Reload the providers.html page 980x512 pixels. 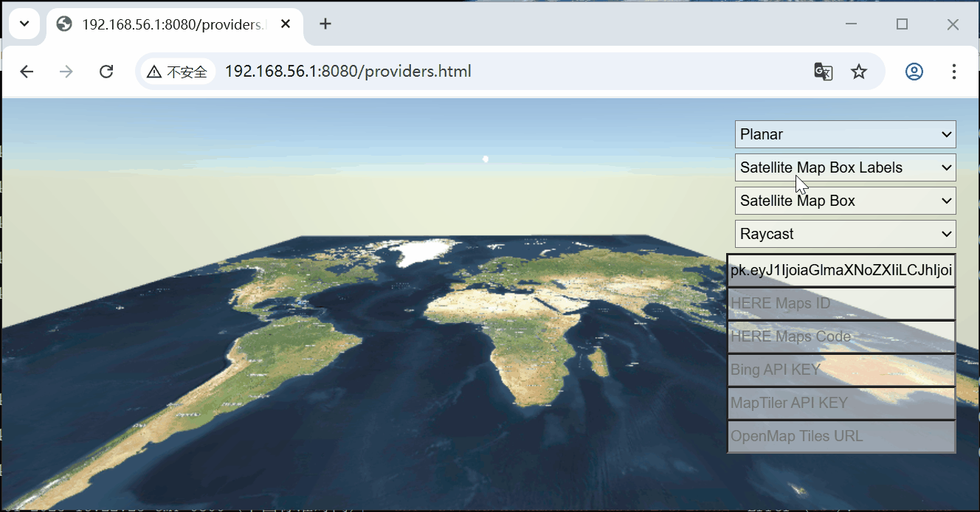(106, 71)
